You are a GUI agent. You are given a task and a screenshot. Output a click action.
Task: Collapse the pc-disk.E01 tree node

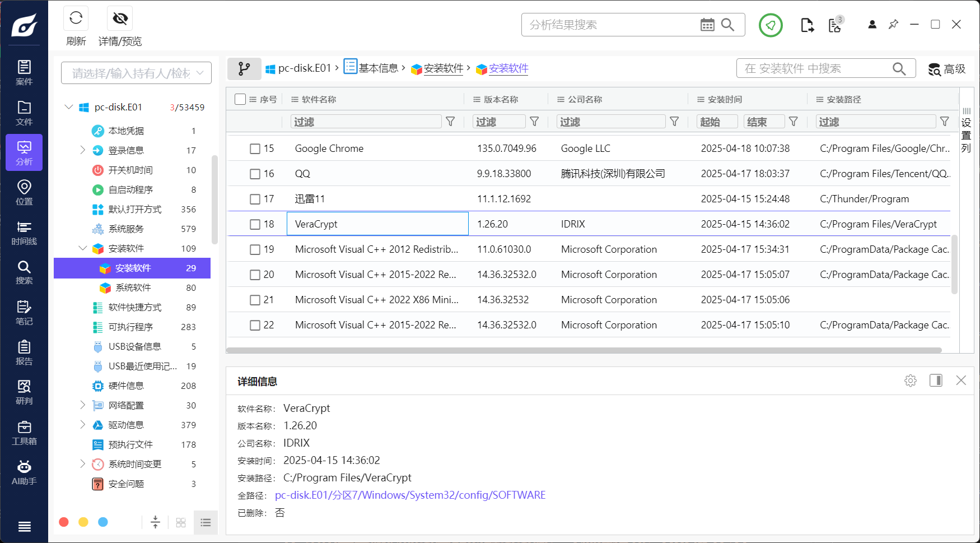[x=68, y=107]
